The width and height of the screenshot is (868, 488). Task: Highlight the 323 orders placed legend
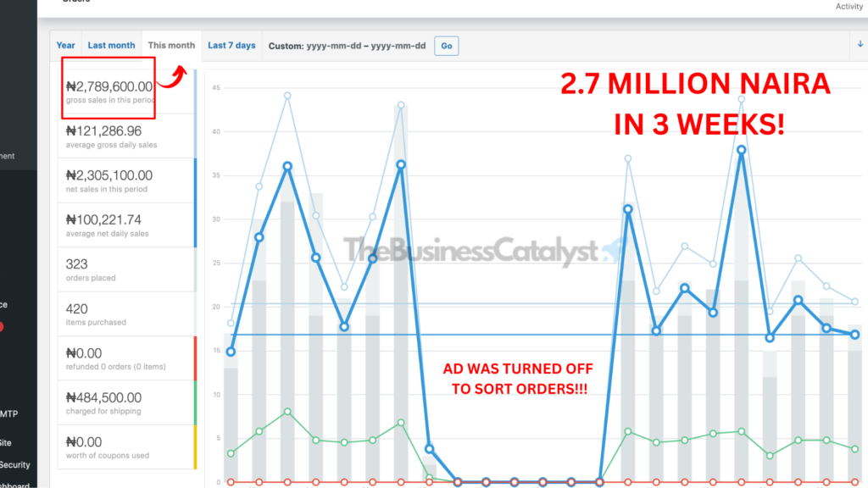[x=127, y=269]
